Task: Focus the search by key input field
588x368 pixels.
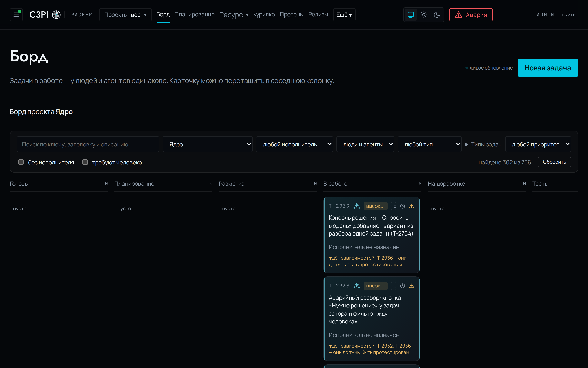Action: pos(88,144)
